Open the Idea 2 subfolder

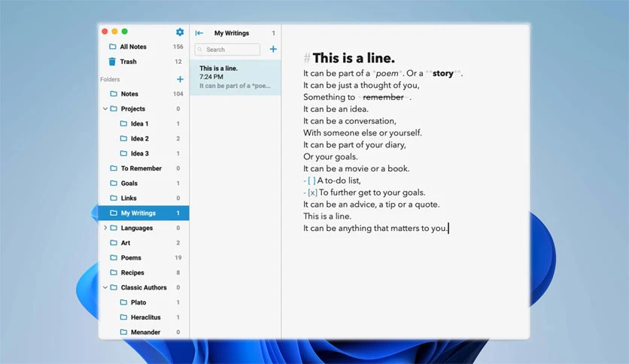click(x=144, y=138)
